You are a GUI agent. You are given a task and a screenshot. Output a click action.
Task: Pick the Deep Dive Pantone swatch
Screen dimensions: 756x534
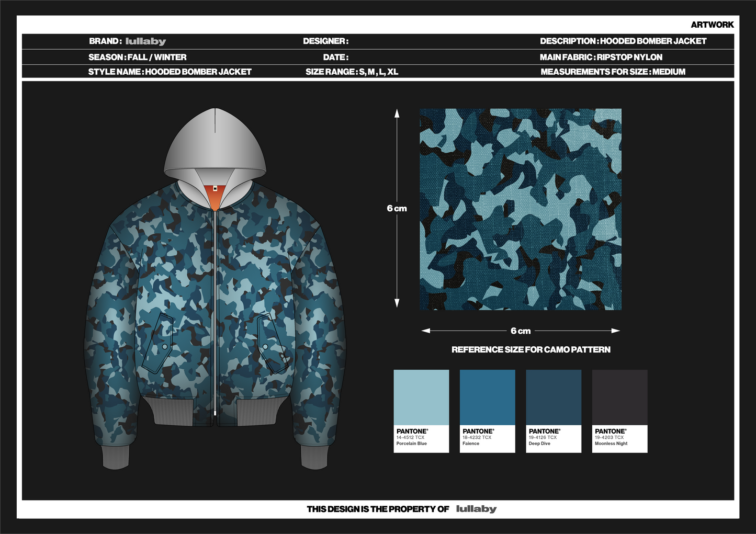(x=554, y=411)
